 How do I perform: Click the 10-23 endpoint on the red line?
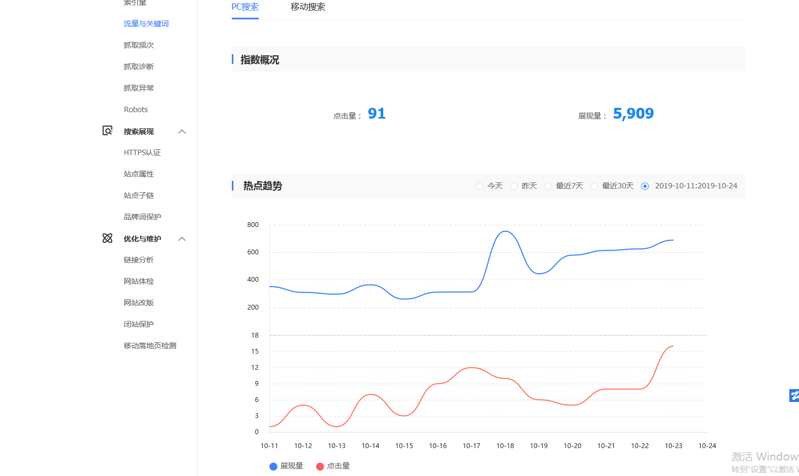click(673, 347)
